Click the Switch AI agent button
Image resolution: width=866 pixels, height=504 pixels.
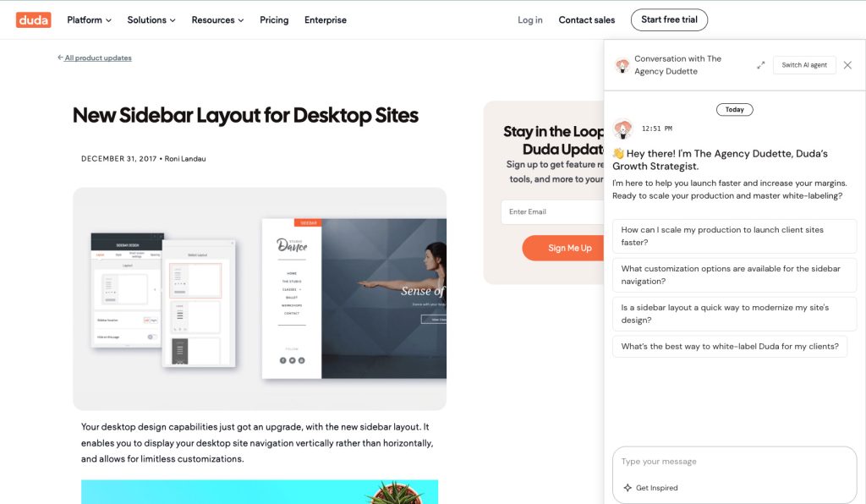804,65
